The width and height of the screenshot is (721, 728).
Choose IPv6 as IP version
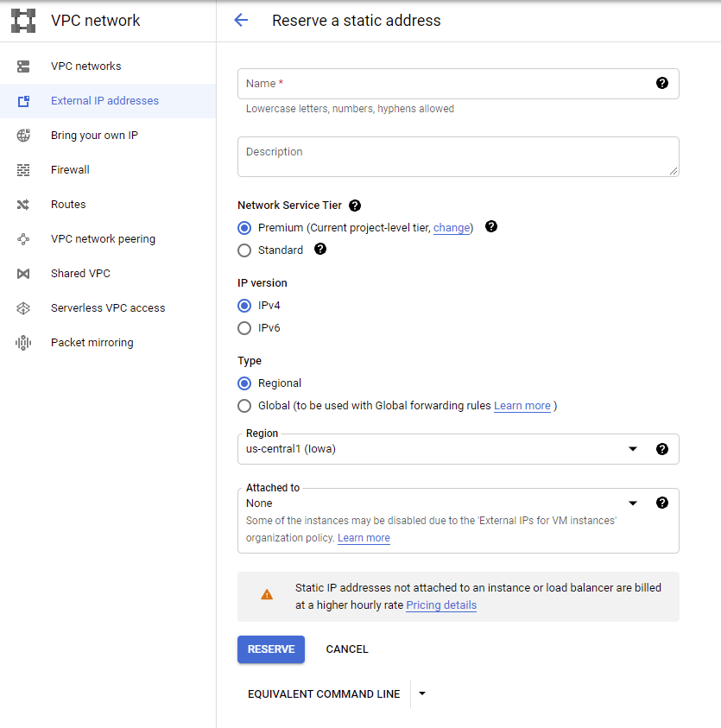244,327
